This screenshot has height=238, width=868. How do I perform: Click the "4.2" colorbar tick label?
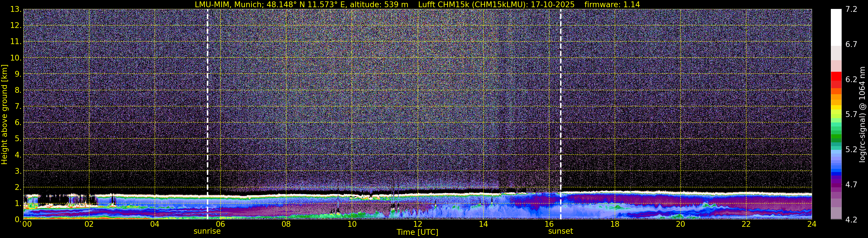[851, 220]
